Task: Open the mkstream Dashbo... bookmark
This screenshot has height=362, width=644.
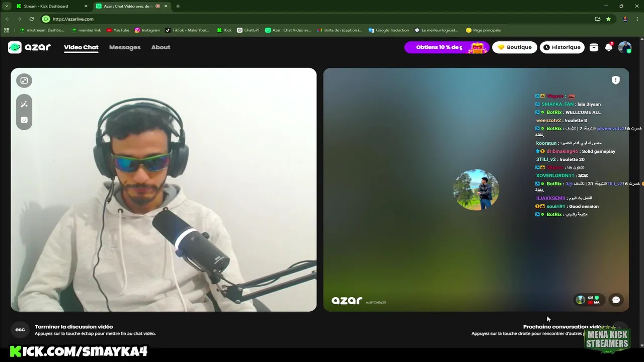Action: pos(42,30)
